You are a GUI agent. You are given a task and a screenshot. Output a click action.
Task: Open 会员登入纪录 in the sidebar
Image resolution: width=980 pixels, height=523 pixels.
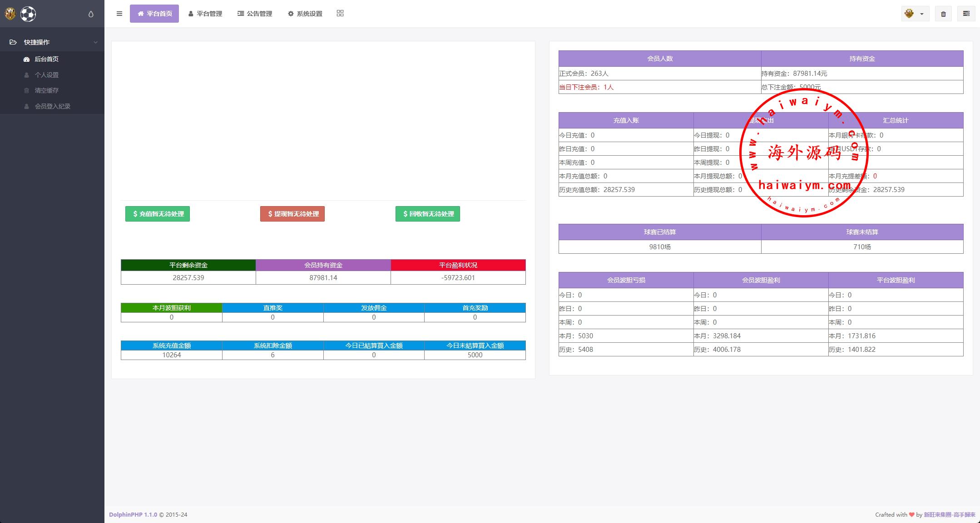coord(52,106)
